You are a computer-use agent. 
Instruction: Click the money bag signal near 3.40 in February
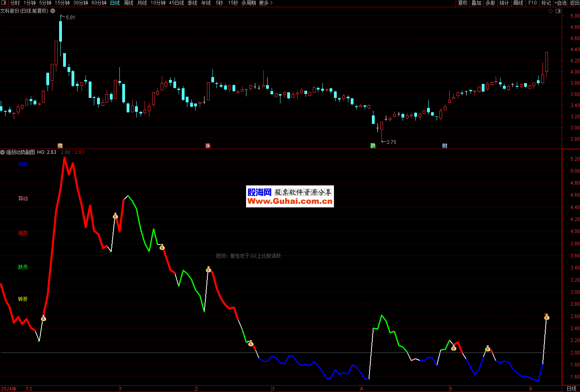(x=209, y=270)
